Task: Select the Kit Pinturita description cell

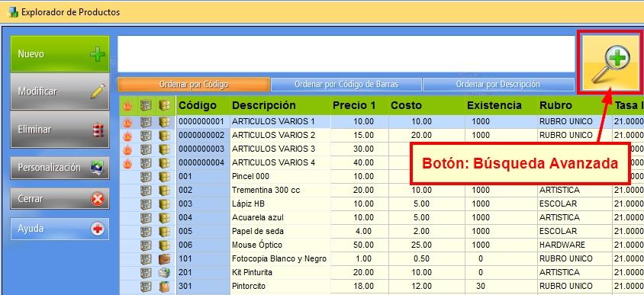Action: point(280,272)
